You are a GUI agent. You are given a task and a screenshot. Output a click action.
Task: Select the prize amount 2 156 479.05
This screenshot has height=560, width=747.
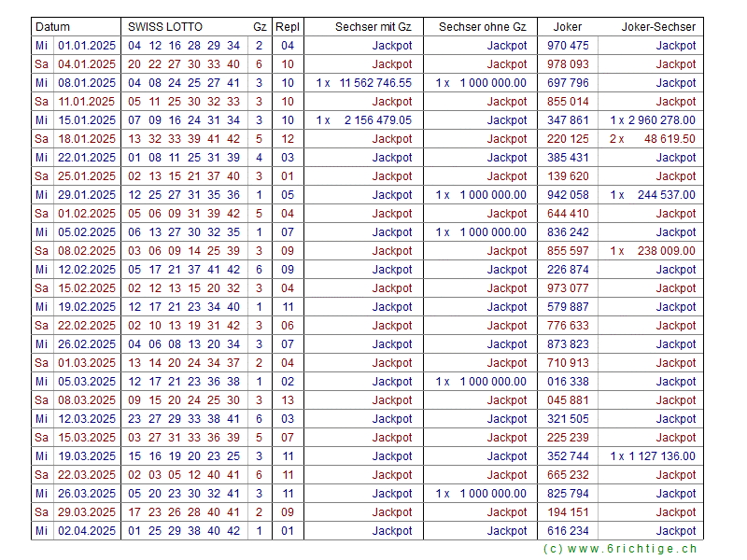tap(377, 120)
